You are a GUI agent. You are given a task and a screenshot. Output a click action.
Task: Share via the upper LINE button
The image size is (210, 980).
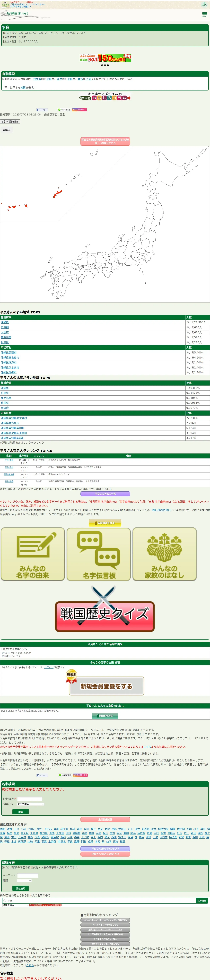[64, 110]
